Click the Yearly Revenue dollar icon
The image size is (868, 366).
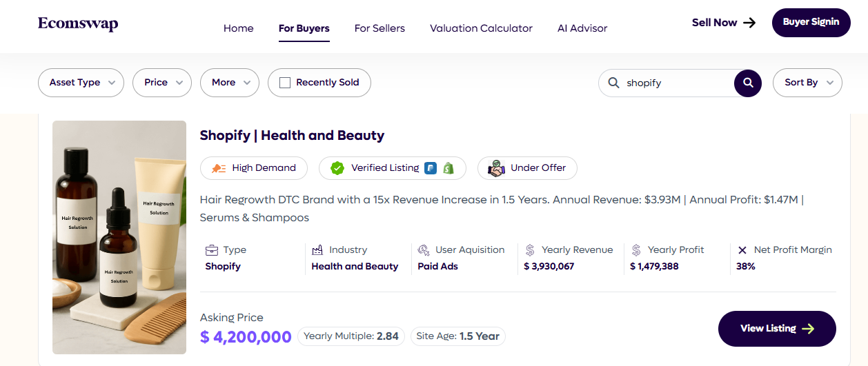click(x=530, y=250)
